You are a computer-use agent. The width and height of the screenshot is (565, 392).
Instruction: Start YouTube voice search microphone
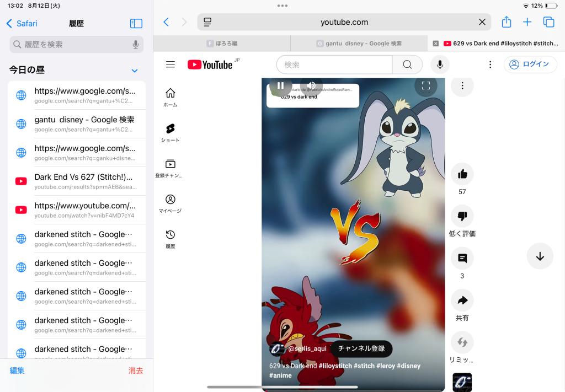[440, 65]
